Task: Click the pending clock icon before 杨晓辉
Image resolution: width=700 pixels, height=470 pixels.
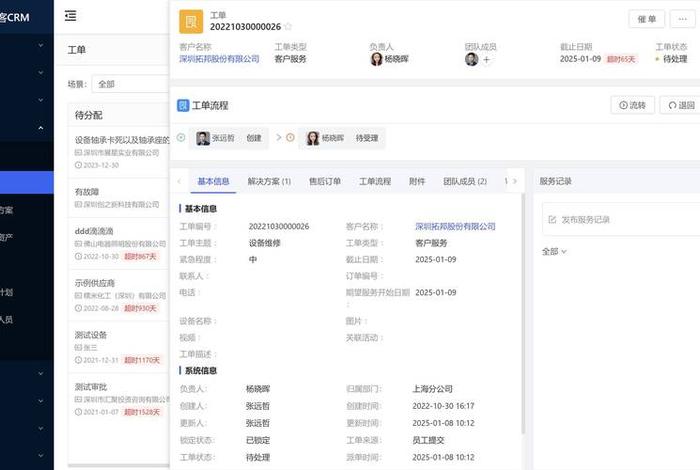Action: 290,137
